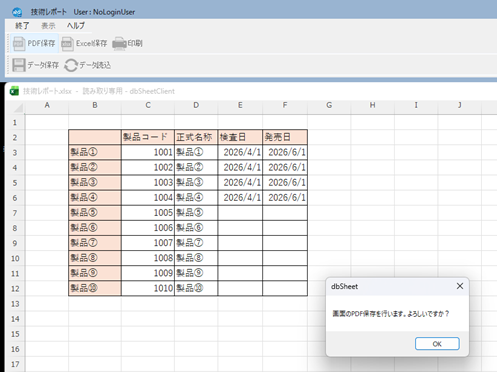497x372 pixels.
Task: Click the blank top-left table cell B2
Action: click(95, 137)
